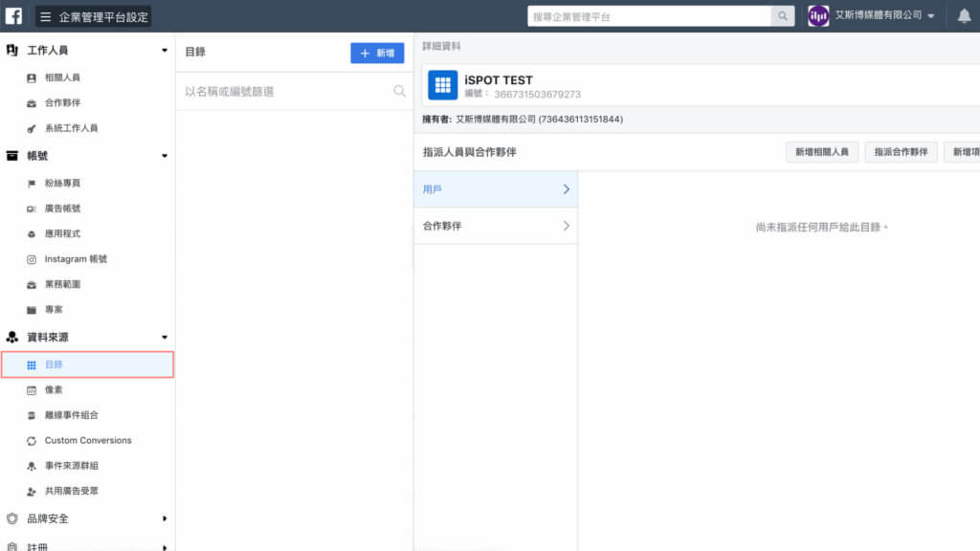This screenshot has width=980, height=551.
Task: Click the Custom Conversions refresh icon
Action: [32, 441]
